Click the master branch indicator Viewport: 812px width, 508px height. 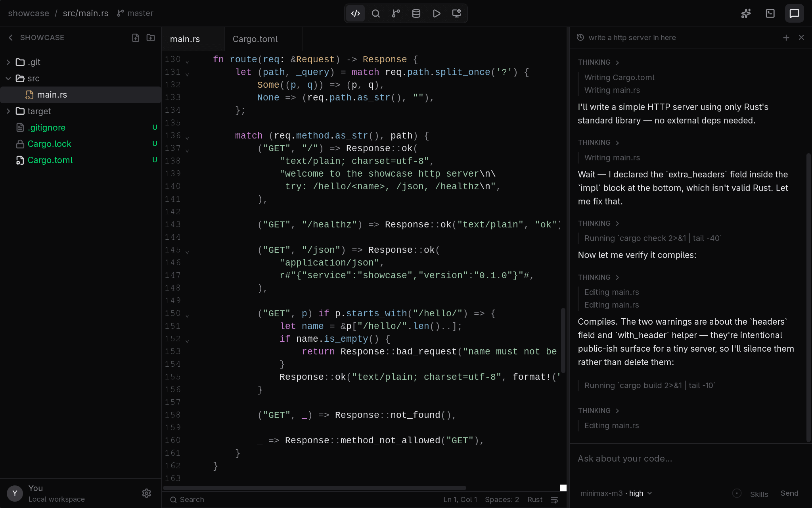click(135, 13)
